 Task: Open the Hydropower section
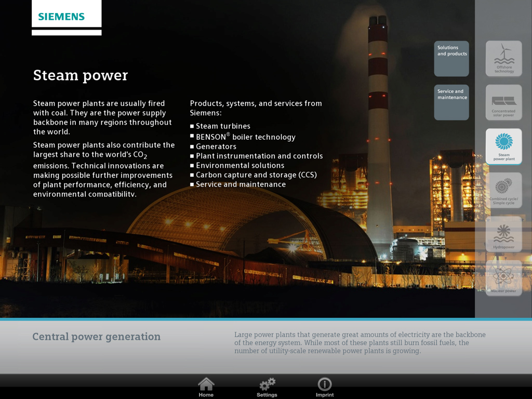pos(504,234)
